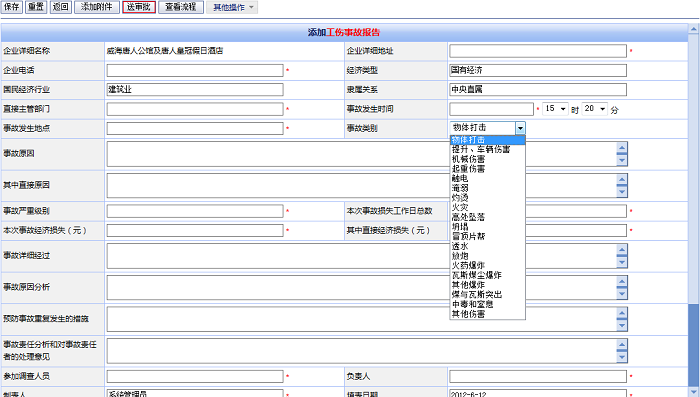
Task: Select 物体打击 in the open list
Action: point(487,140)
